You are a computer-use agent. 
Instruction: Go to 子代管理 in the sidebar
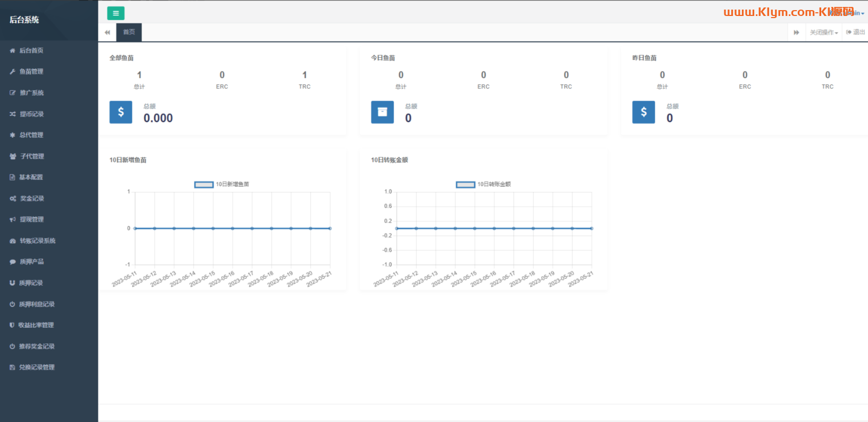pyautogui.click(x=32, y=156)
